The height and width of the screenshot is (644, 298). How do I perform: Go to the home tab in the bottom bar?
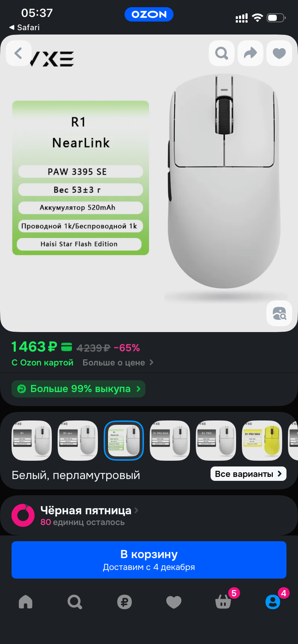(x=26, y=602)
